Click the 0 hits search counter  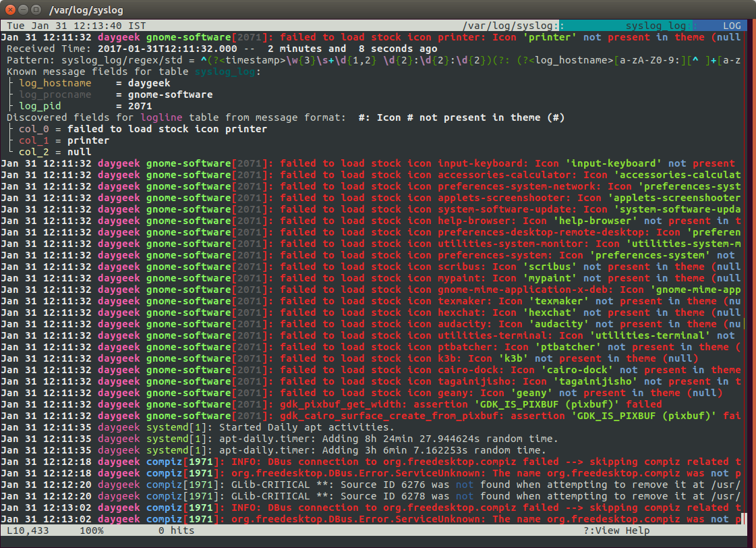pyautogui.click(x=177, y=530)
